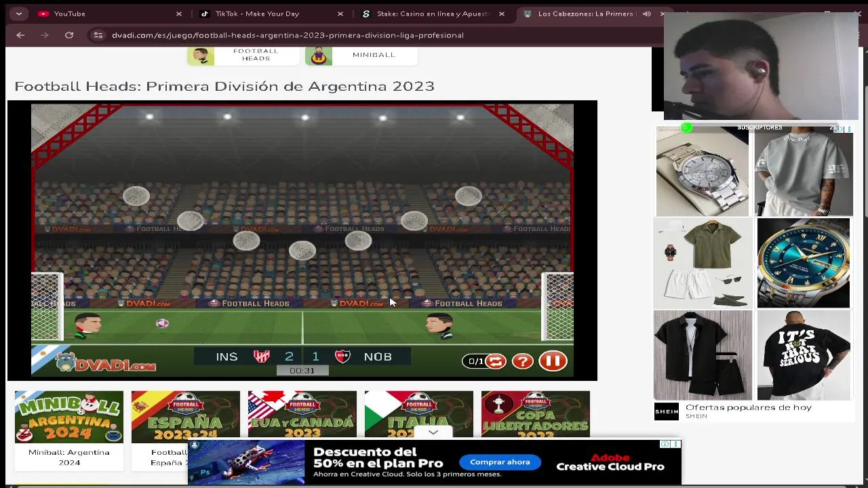Select the Los Cabezones tab
868x488 pixels.
[585, 14]
